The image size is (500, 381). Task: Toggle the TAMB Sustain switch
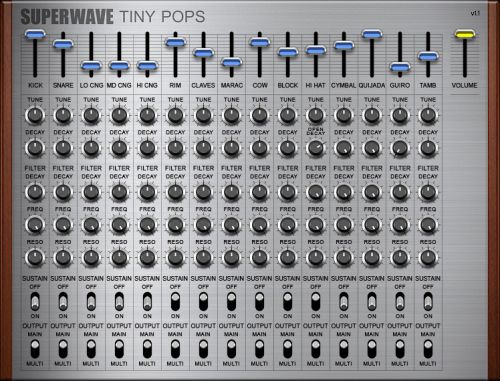[x=428, y=302]
